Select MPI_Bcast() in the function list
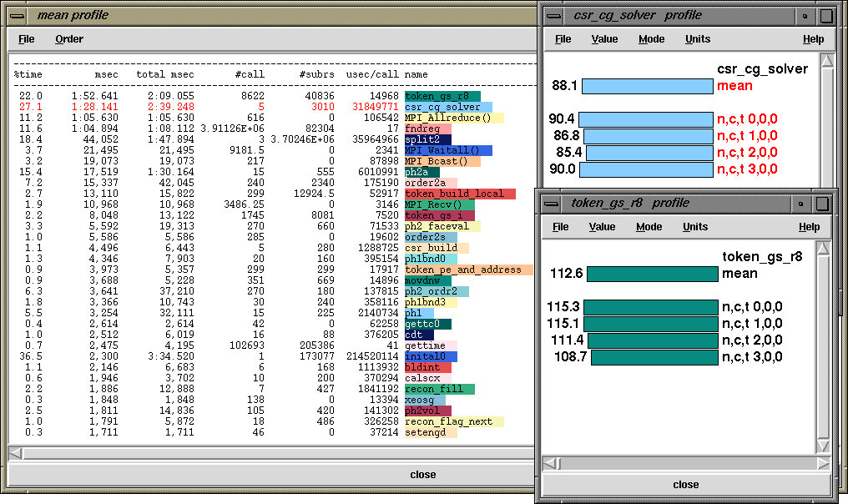 pyautogui.click(x=442, y=161)
